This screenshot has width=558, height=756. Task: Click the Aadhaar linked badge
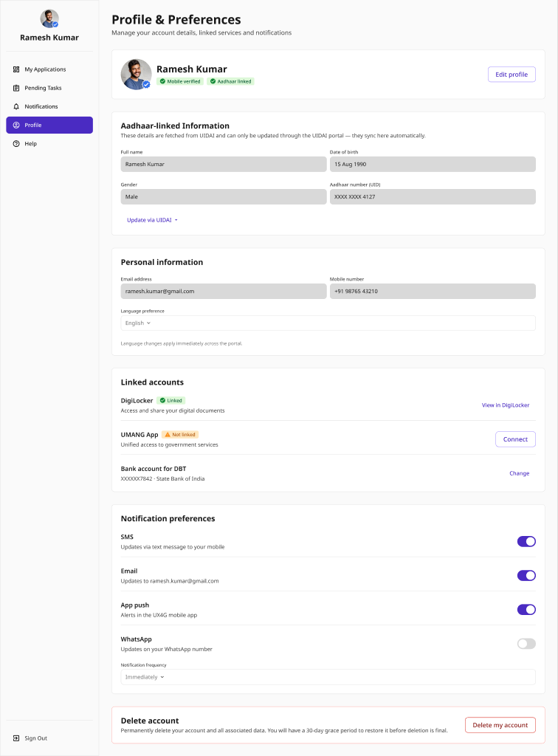[230, 81]
